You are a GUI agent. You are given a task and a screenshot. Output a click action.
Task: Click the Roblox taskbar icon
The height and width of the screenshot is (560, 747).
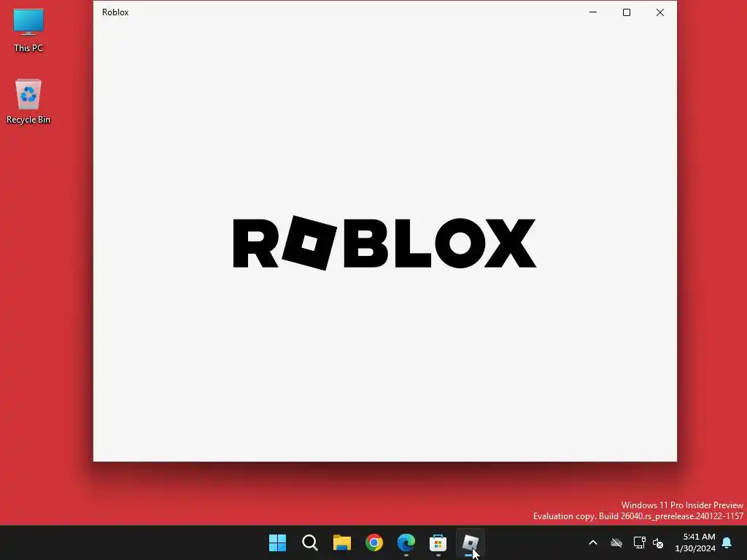point(471,542)
